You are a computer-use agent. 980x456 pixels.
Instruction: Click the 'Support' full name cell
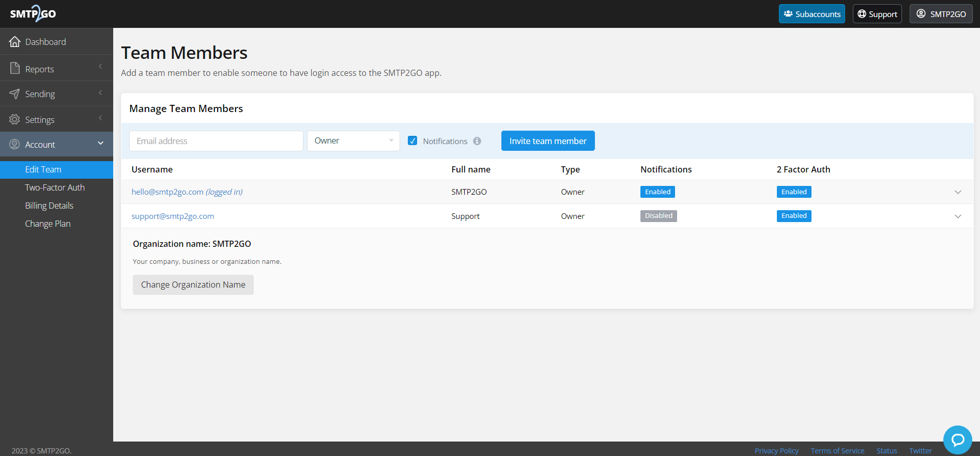click(x=465, y=216)
